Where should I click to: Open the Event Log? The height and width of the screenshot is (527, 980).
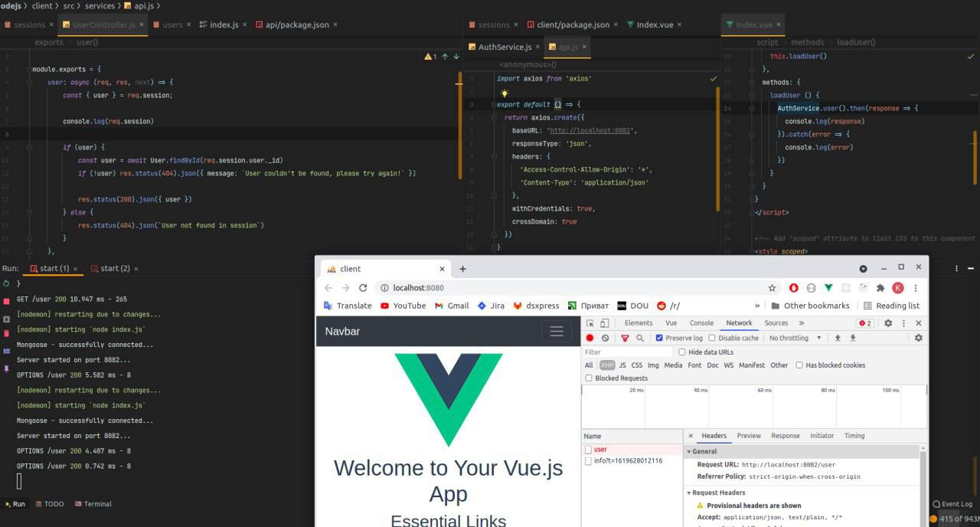pyautogui.click(x=952, y=504)
